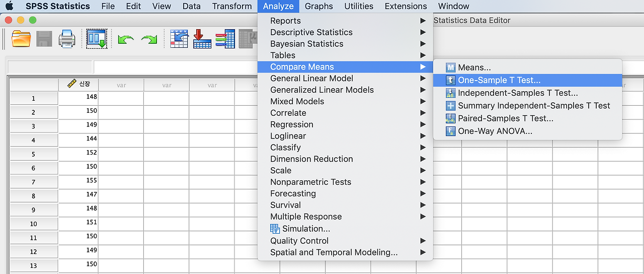The width and height of the screenshot is (644, 274).
Task: Choose One-Sample T Test from submenu
Action: 528,80
